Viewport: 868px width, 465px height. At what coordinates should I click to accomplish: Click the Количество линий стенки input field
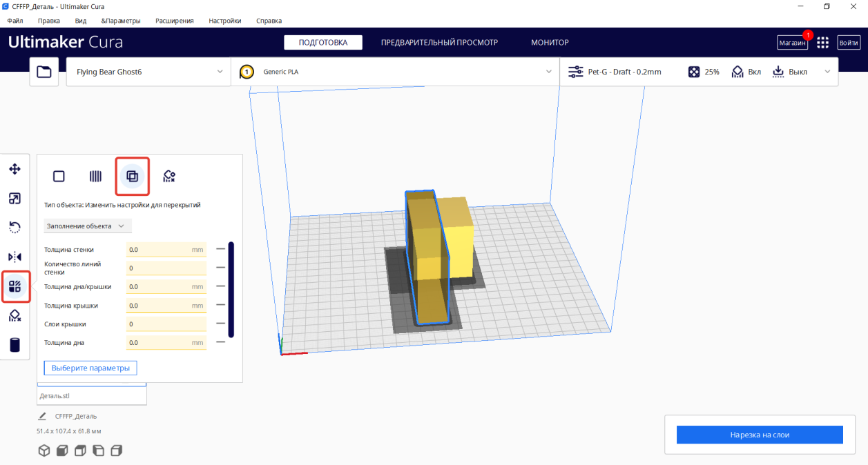point(166,268)
